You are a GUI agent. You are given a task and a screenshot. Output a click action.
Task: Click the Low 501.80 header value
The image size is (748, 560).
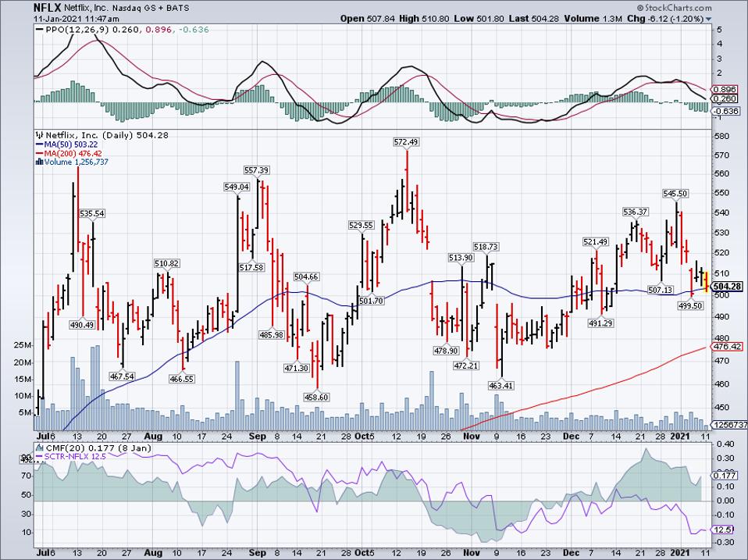coord(479,19)
